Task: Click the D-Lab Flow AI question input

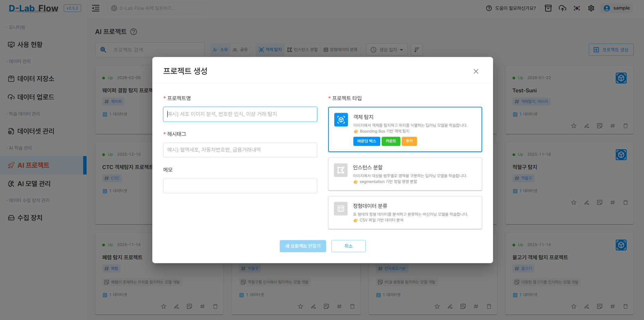Action: coord(158,8)
